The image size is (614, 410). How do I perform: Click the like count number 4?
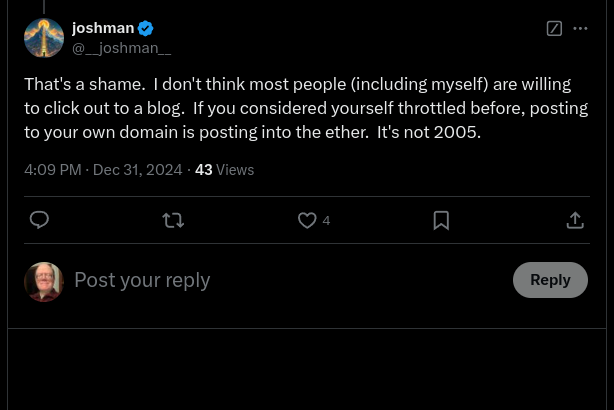326,220
